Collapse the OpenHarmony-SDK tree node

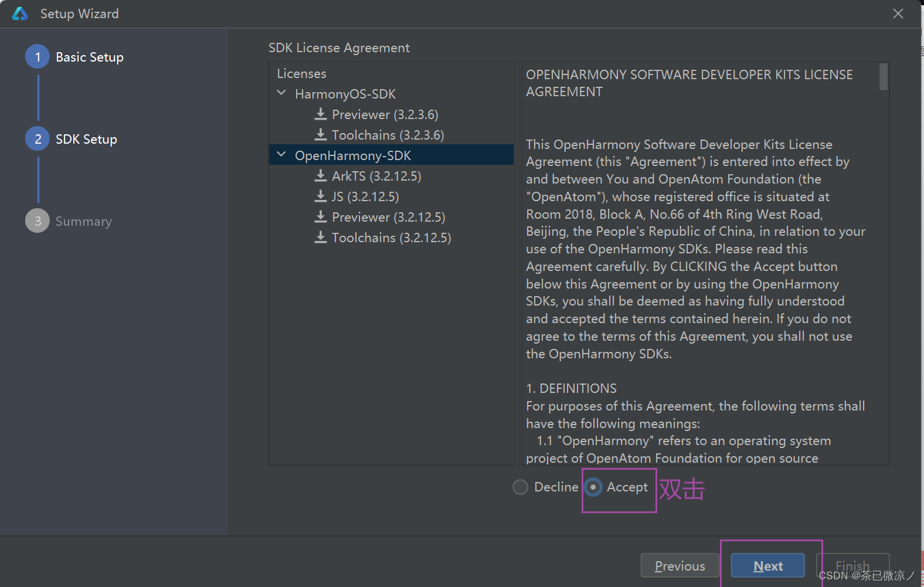tap(281, 154)
